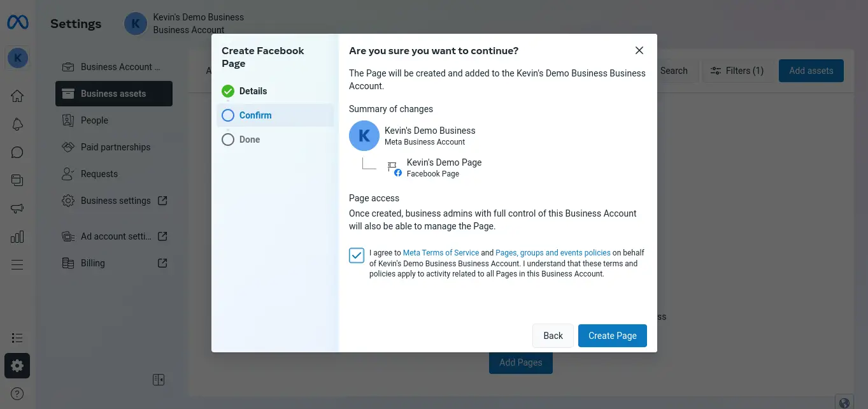The height and width of the screenshot is (409, 868).
Task: Select the Done step in wizard
Action: tap(249, 140)
